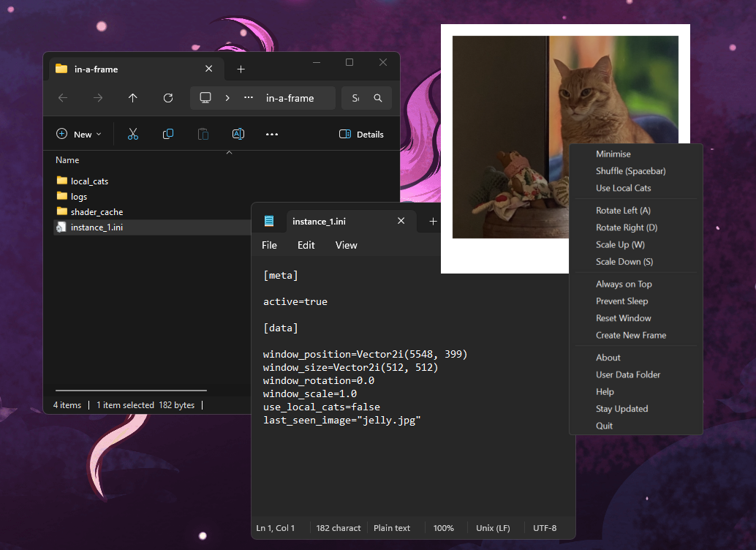The height and width of the screenshot is (550, 756).
Task: Select Minimise from the context menu
Action: point(613,154)
